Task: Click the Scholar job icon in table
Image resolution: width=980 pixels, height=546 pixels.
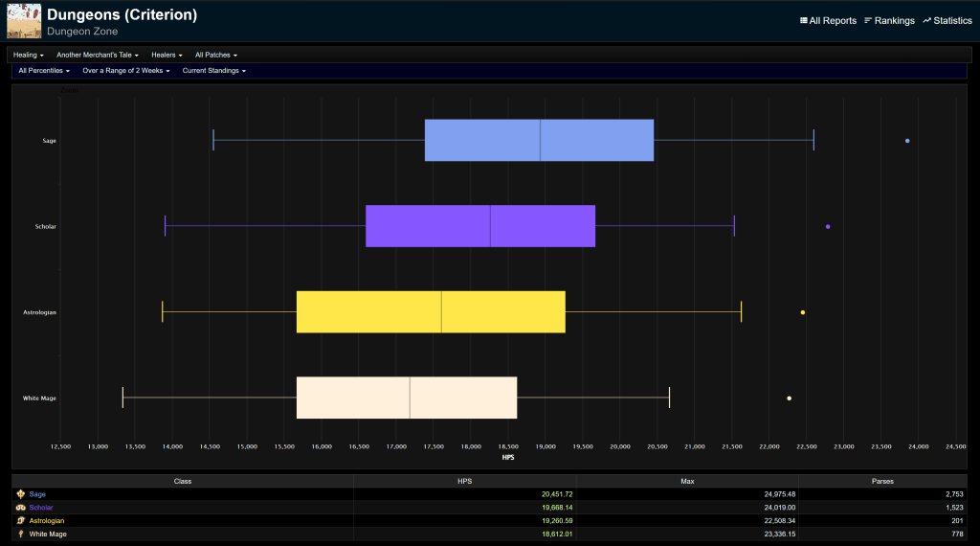Action: tap(21, 508)
